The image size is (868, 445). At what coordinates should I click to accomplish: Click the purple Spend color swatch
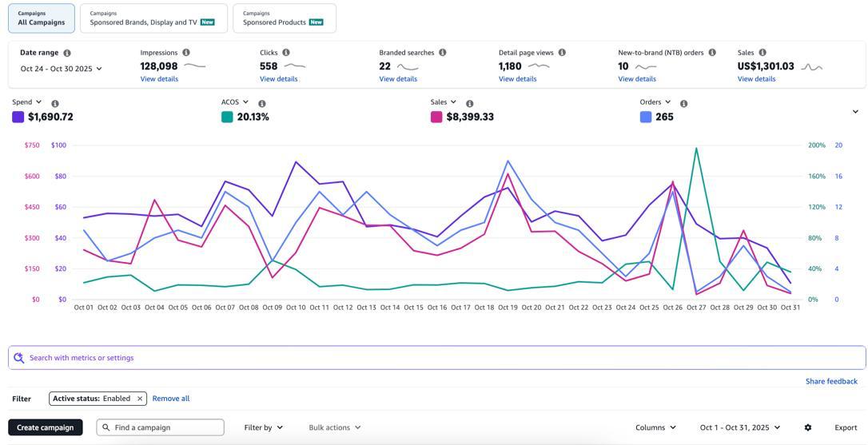(x=18, y=117)
